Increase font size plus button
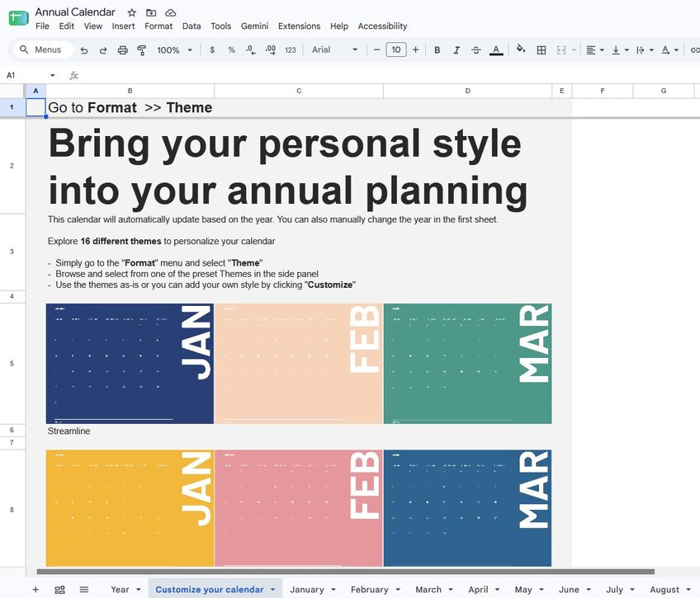The width and height of the screenshot is (700, 598). tap(416, 49)
